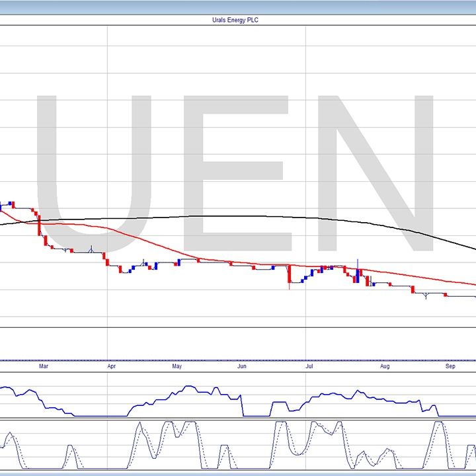Select the black long-term moving average line

coord(198,217)
